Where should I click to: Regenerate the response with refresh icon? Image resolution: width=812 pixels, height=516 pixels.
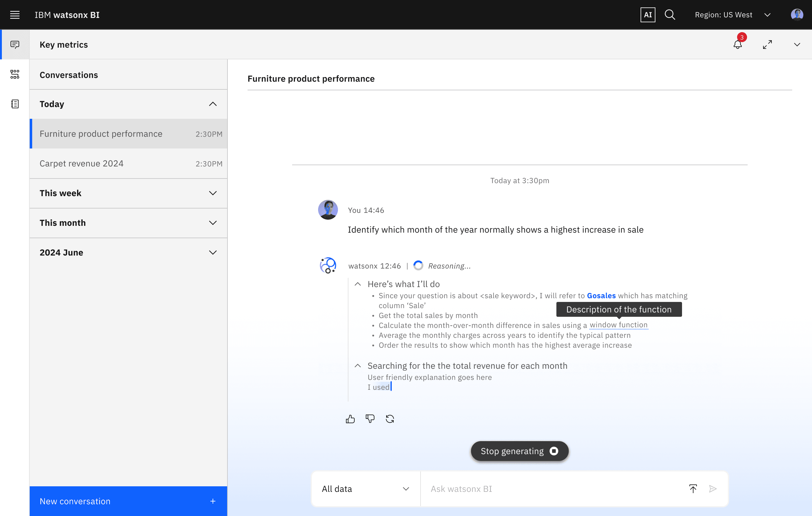pos(390,419)
